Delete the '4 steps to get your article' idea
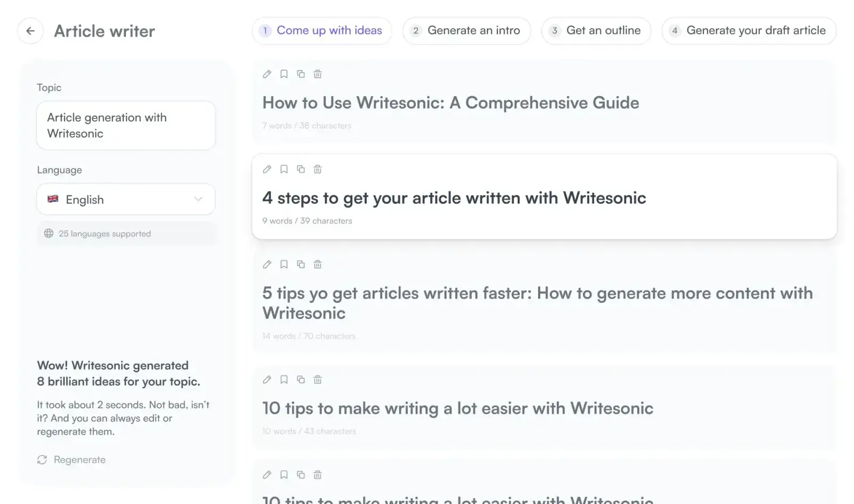 pyautogui.click(x=318, y=169)
